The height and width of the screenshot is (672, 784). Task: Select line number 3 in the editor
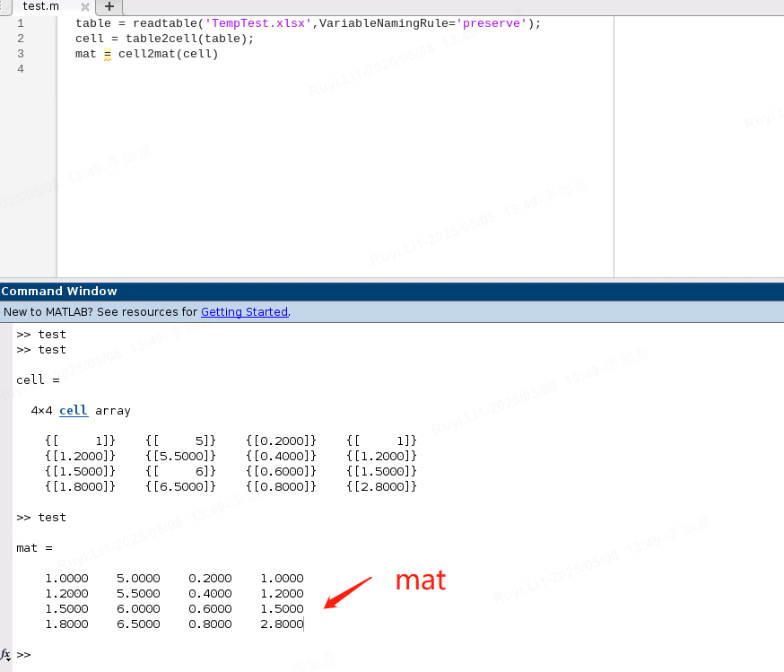pos(20,53)
